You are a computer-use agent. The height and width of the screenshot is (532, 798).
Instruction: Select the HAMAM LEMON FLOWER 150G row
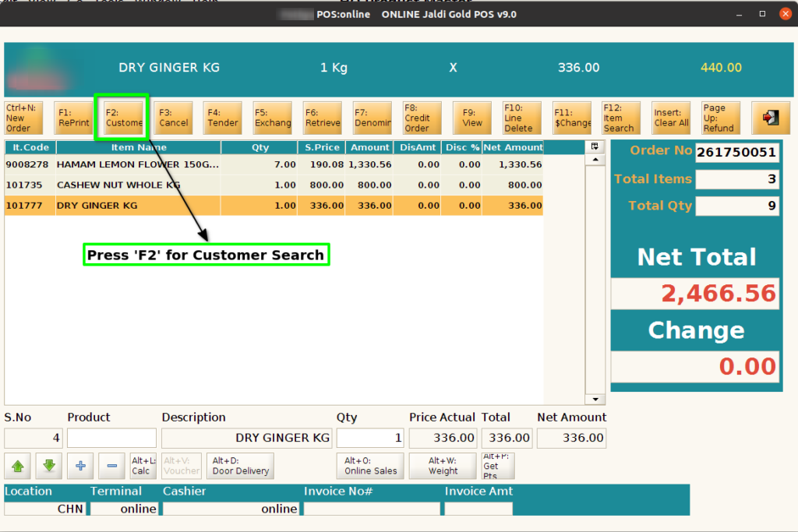pyautogui.click(x=274, y=165)
